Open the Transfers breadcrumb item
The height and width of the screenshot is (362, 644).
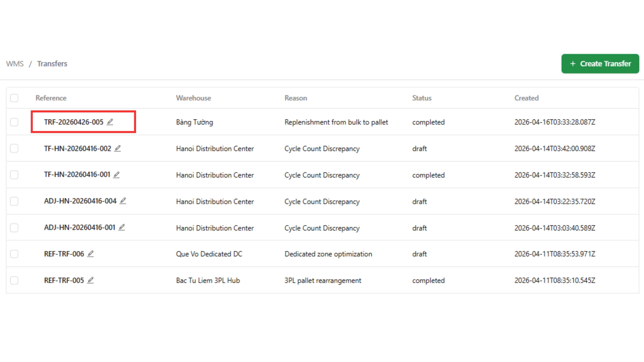coord(52,64)
